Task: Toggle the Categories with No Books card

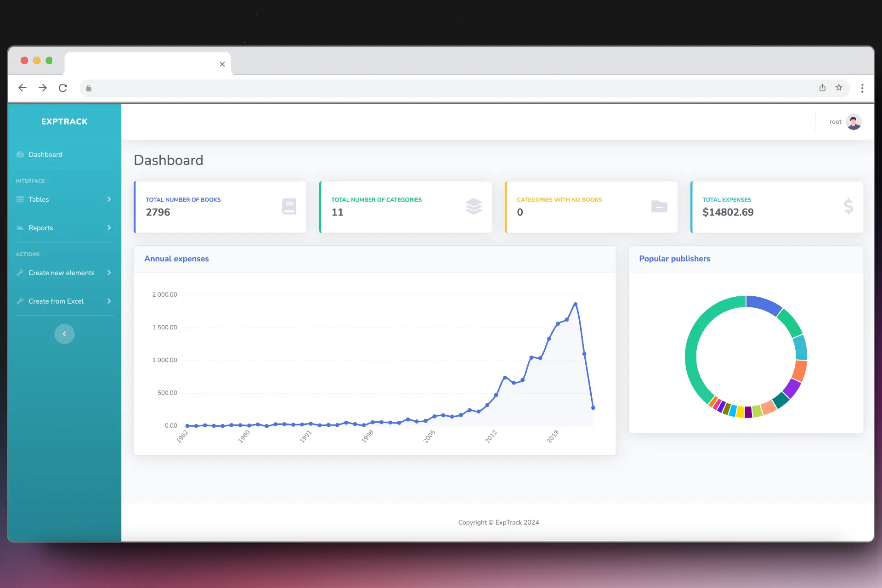Action: pos(590,207)
